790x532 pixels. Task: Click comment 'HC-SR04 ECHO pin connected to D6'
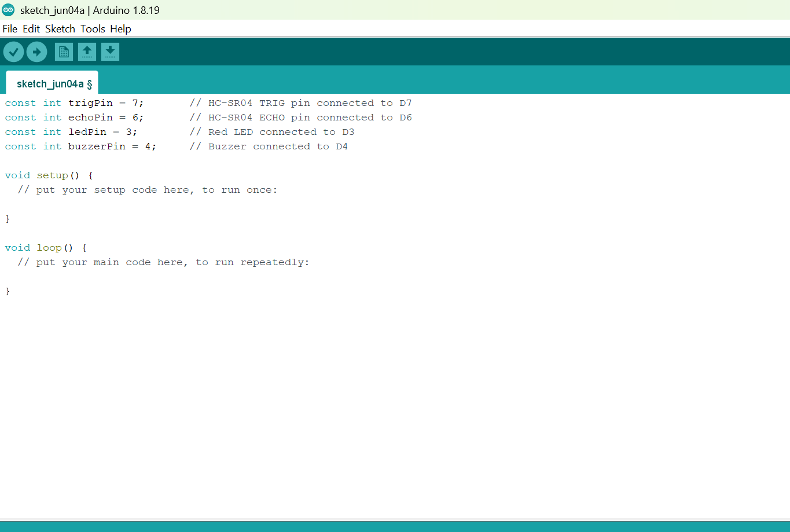pos(301,118)
